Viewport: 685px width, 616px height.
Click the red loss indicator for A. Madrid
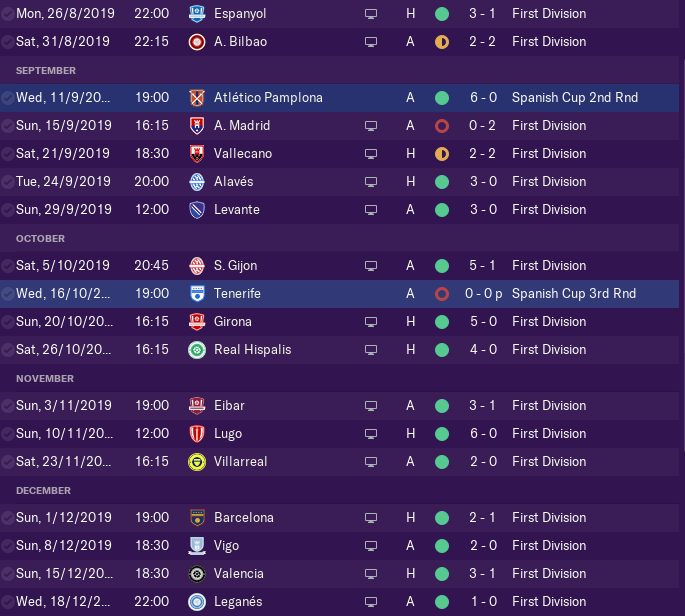coord(441,126)
